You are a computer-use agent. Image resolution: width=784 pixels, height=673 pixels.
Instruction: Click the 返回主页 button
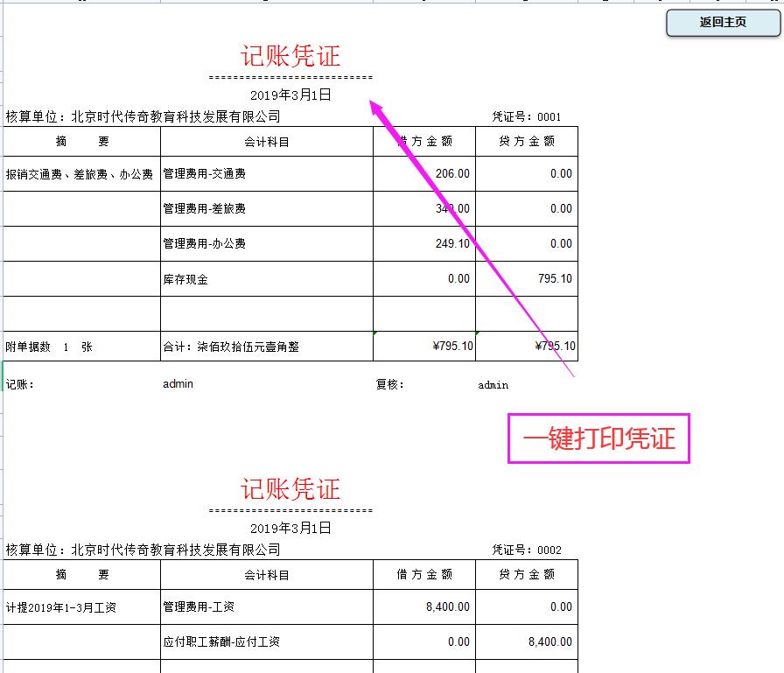721,23
